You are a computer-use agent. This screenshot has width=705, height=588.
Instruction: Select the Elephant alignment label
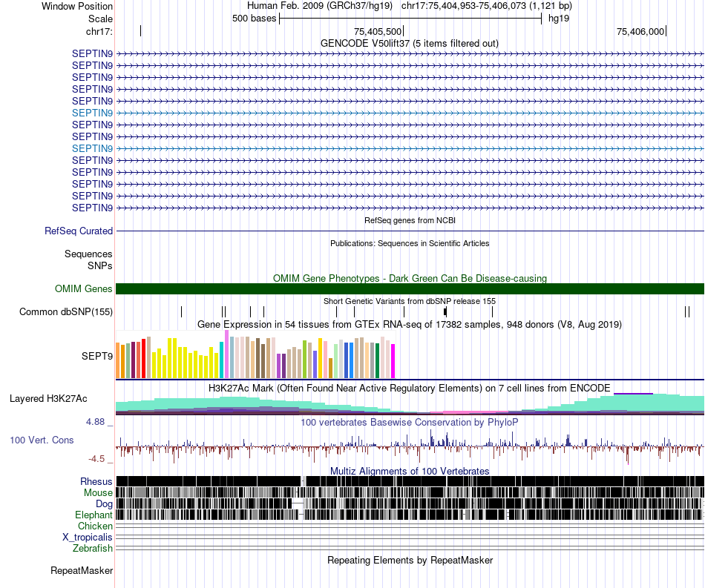pos(94,515)
